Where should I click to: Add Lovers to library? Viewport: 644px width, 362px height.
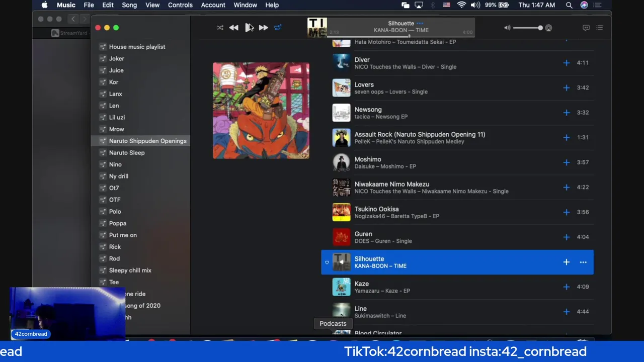pos(566,87)
